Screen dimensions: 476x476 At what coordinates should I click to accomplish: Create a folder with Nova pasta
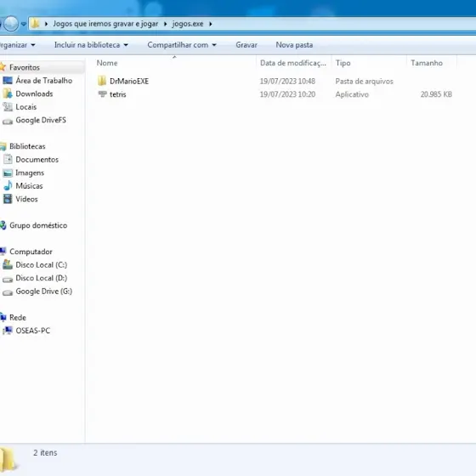[x=294, y=45]
